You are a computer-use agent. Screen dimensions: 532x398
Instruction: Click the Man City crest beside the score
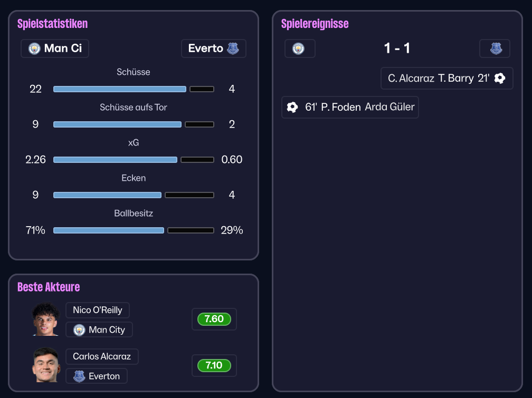(x=299, y=48)
